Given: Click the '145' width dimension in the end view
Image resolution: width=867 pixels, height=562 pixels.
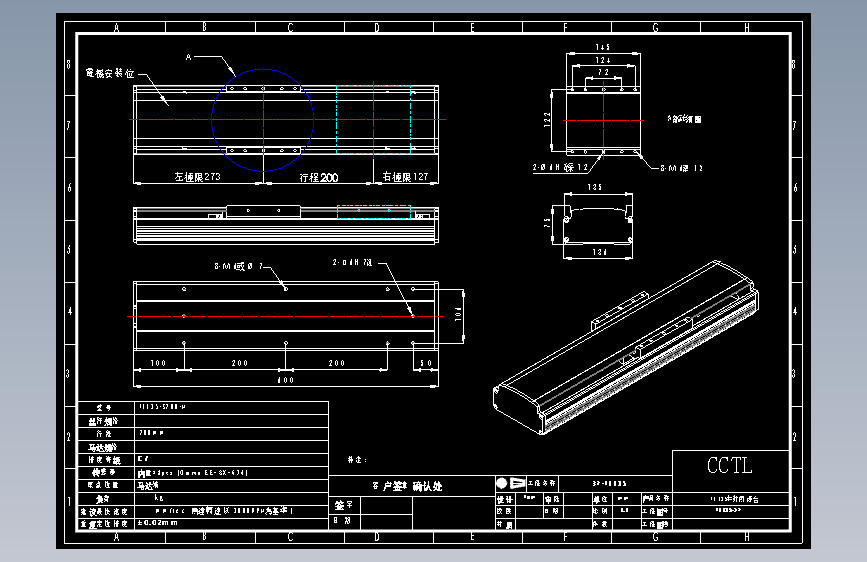Looking at the screenshot, I should (603, 48).
